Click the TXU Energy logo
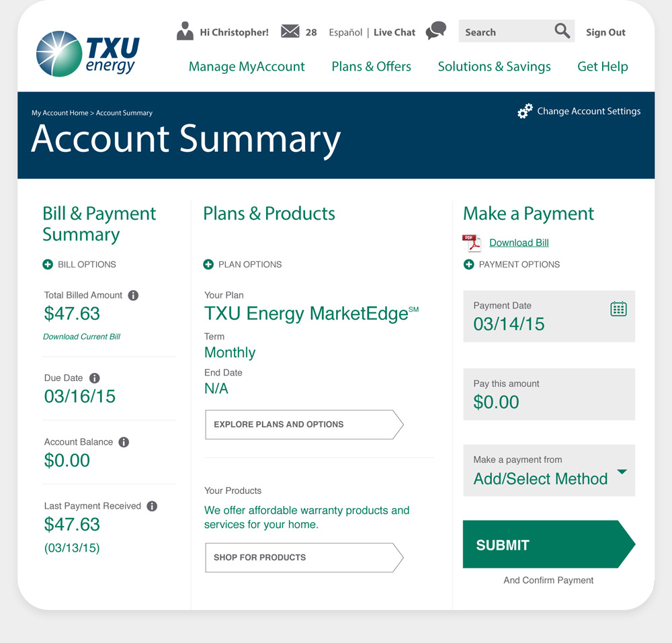 pos(86,52)
